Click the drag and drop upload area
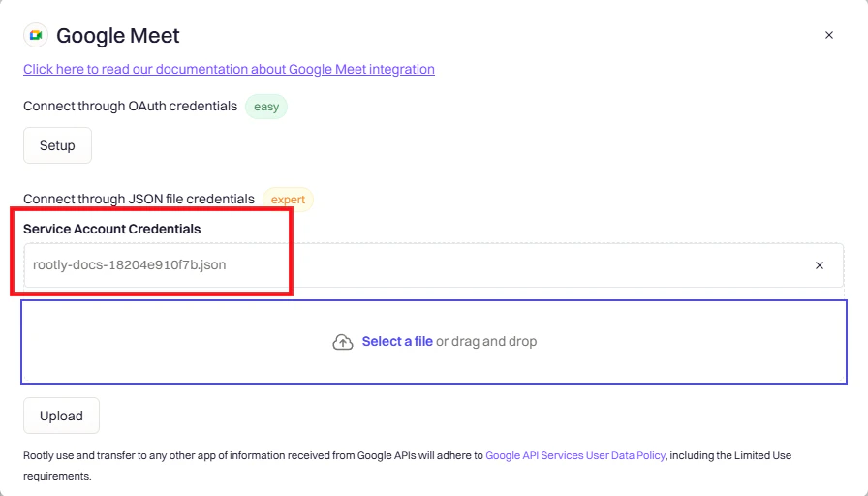This screenshot has width=868, height=496. coord(434,342)
